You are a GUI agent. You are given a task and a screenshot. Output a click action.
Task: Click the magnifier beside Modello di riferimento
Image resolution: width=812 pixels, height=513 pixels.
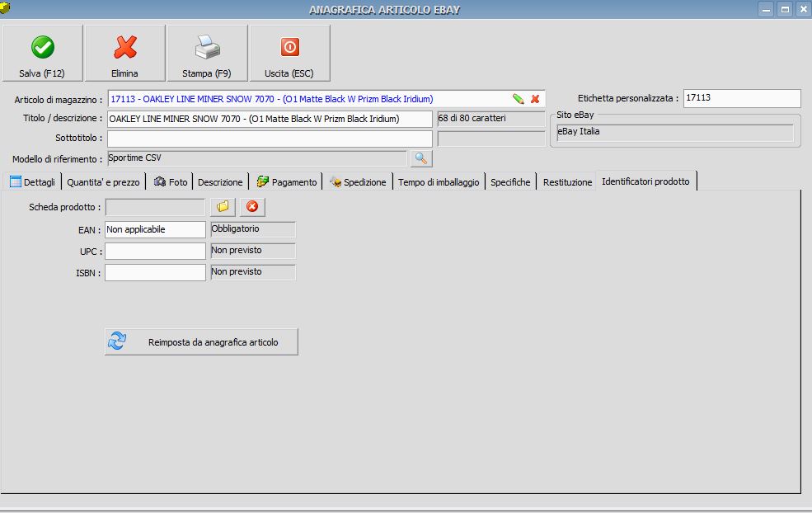pos(421,158)
